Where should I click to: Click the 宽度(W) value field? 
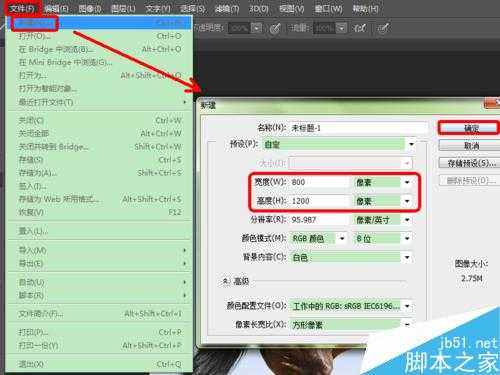(x=320, y=182)
